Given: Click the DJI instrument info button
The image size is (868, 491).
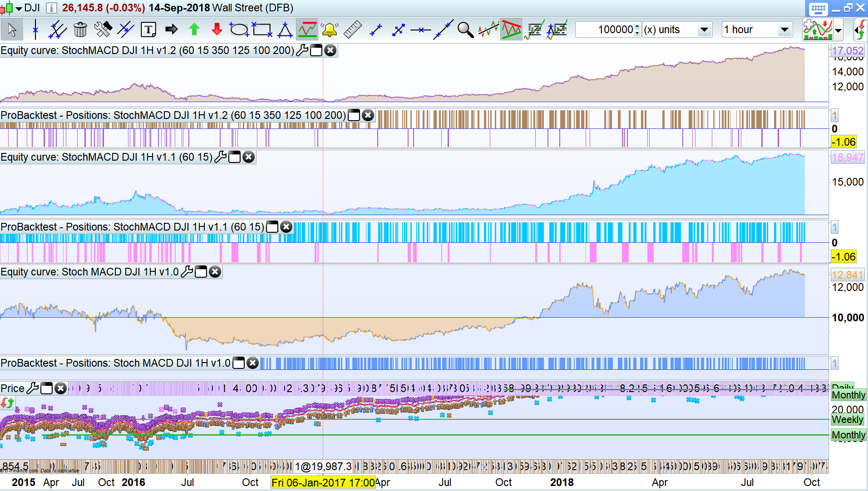Looking at the screenshot, I should click(52, 8).
